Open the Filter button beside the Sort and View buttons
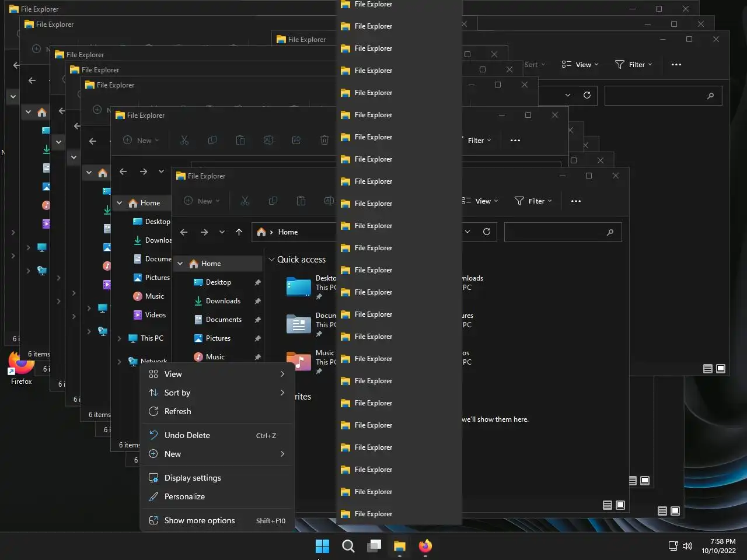Screen dimensions: 747x560 [634, 64]
